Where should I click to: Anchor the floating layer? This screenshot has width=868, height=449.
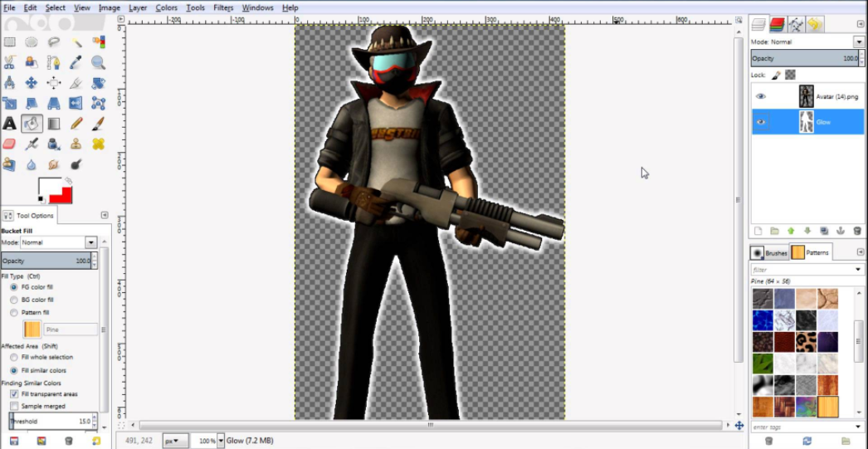840,231
